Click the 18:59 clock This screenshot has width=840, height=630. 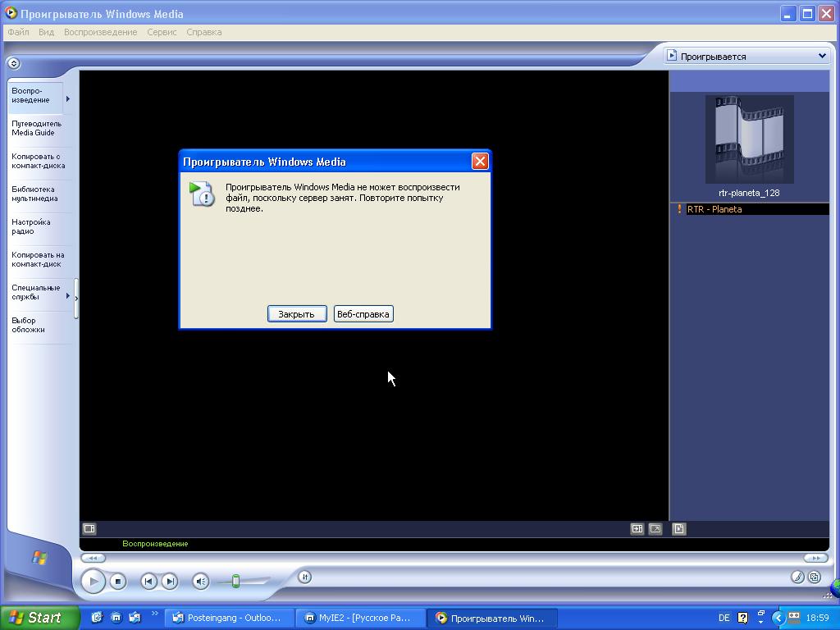818,619
